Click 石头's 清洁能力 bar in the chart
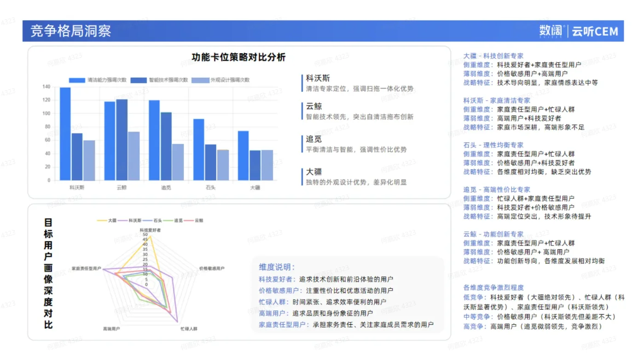 (x=199, y=150)
